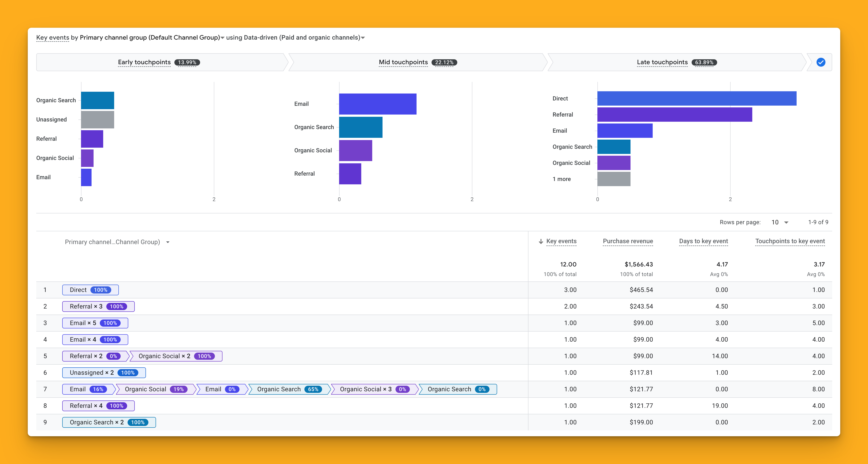
Task: Click the Unassigned × 2 path chip
Action: pyautogui.click(x=104, y=373)
